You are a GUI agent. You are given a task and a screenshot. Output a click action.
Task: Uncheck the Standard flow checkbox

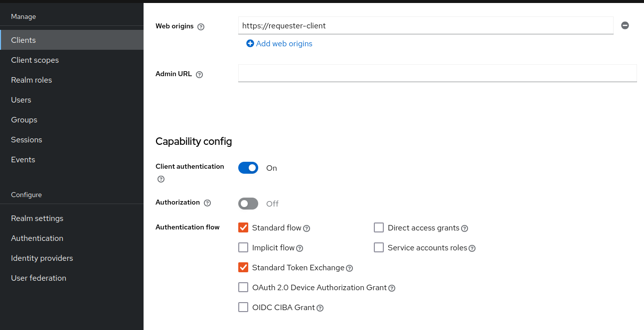coord(243,227)
